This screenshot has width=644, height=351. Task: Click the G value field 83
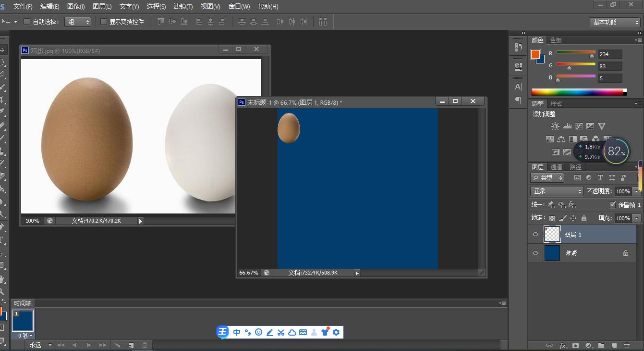(x=610, y=66)
